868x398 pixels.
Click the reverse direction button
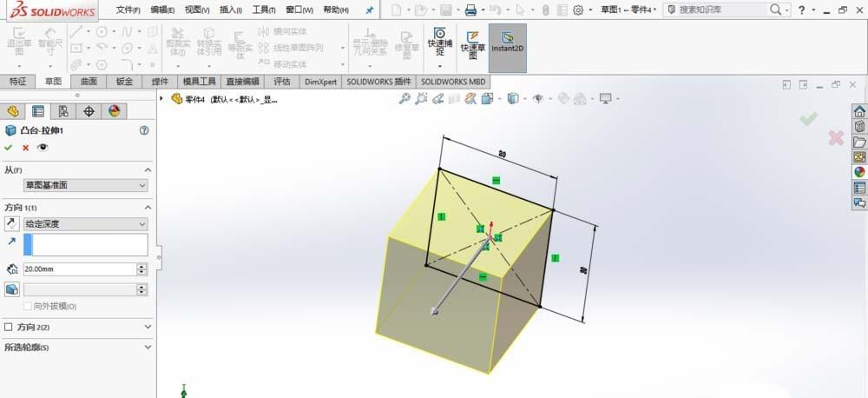tap(12, 224)
